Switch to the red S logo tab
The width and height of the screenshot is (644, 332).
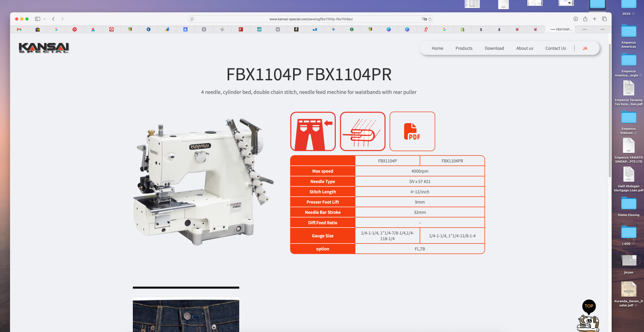pyautogui.click(x=425, y=30)
